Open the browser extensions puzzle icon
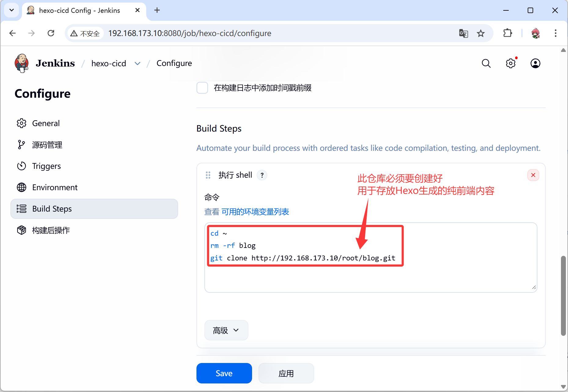 [507, 33]
